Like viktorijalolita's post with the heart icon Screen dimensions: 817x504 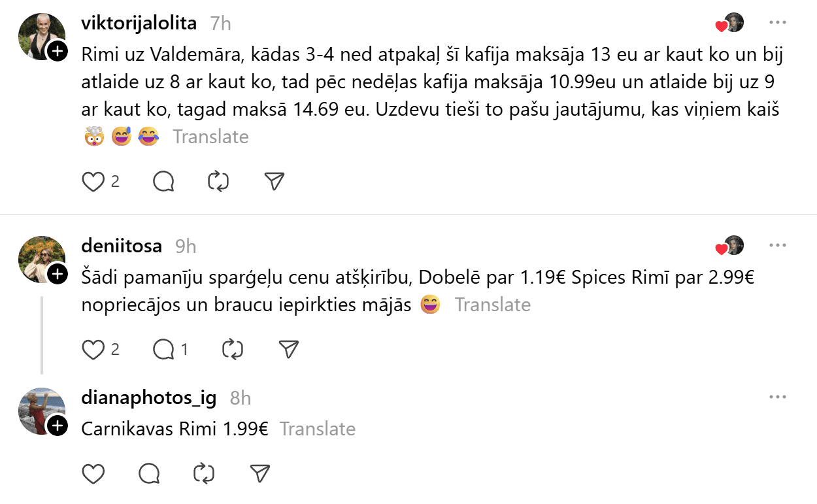(93, 181)
